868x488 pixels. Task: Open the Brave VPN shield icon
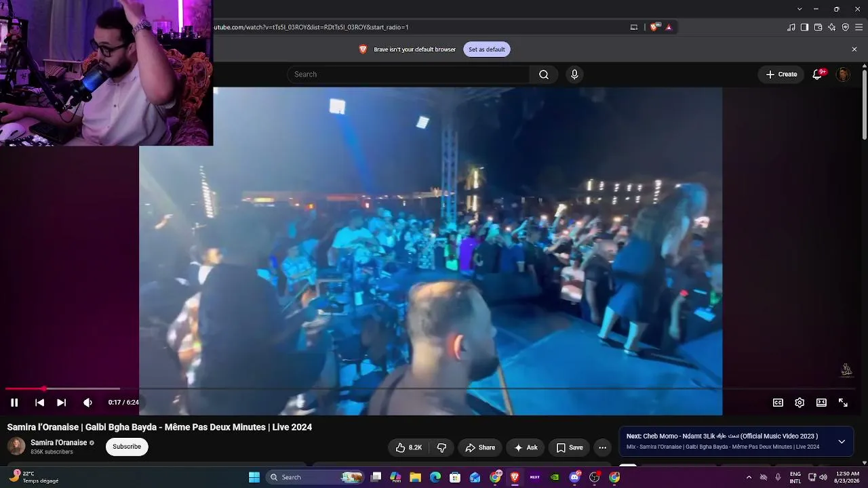(846, 27)
